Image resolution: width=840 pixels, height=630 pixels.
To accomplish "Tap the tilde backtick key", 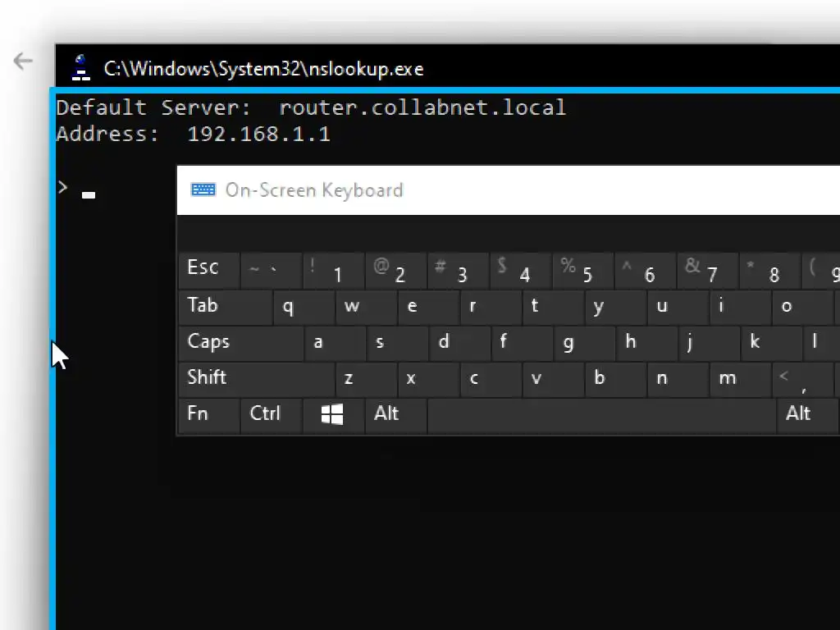I will [x=271, y=270].
